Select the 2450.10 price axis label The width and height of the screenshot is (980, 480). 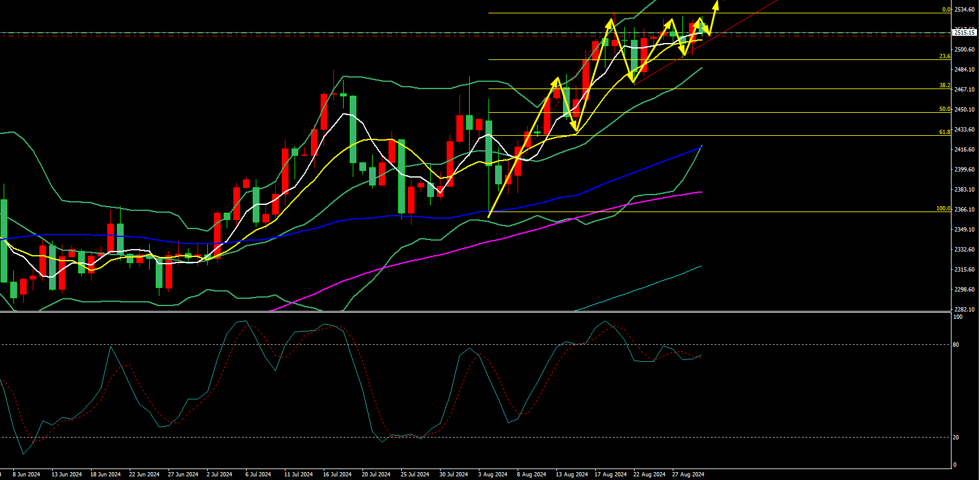click(964, 110)
